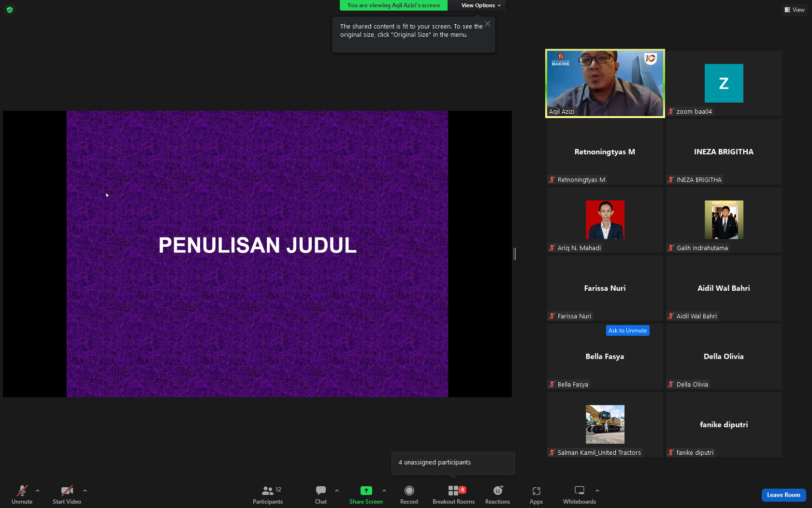Open the Reactions menu
The width and height of the screenshot is (812, 508).
pos(497,495)
